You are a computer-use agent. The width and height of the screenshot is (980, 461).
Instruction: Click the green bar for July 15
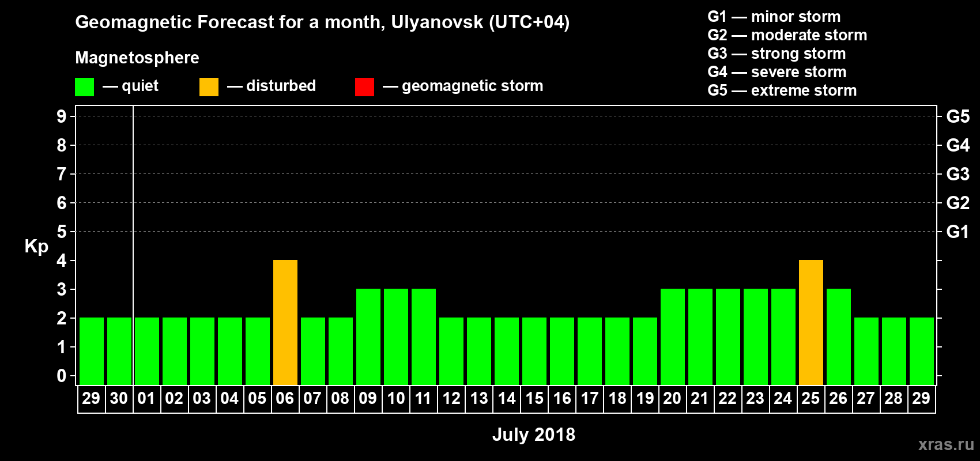point(534,352)
